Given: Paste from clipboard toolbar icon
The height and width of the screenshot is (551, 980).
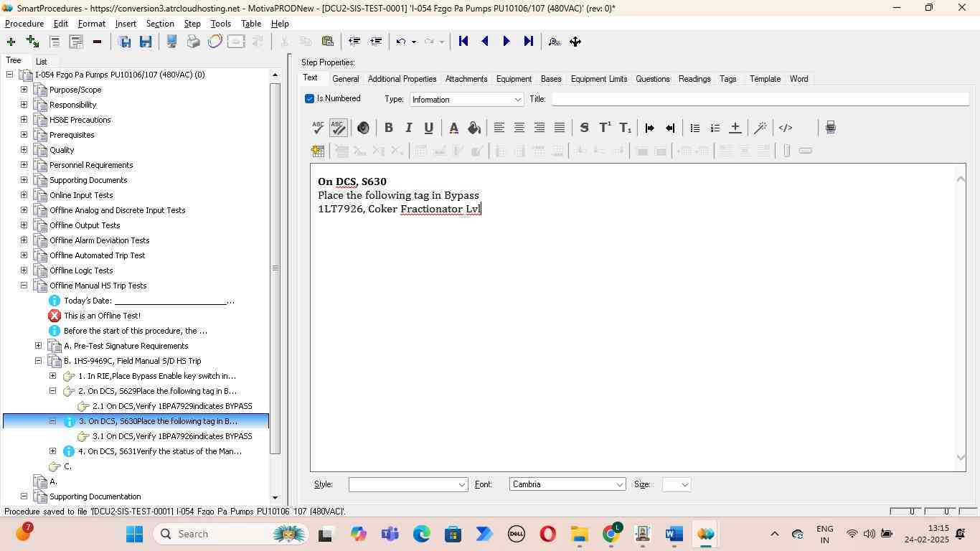Looking at the screenshot, I should pyautogui.click(x=328, y=42).
